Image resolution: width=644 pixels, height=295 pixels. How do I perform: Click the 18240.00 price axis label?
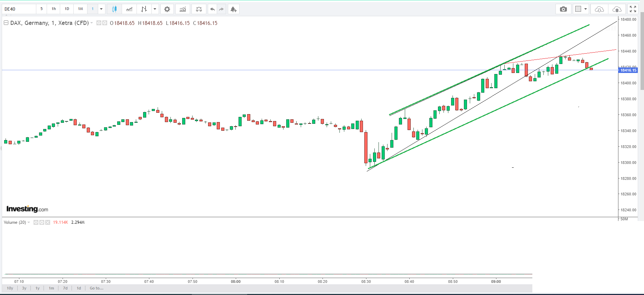[x=628, y=210]
